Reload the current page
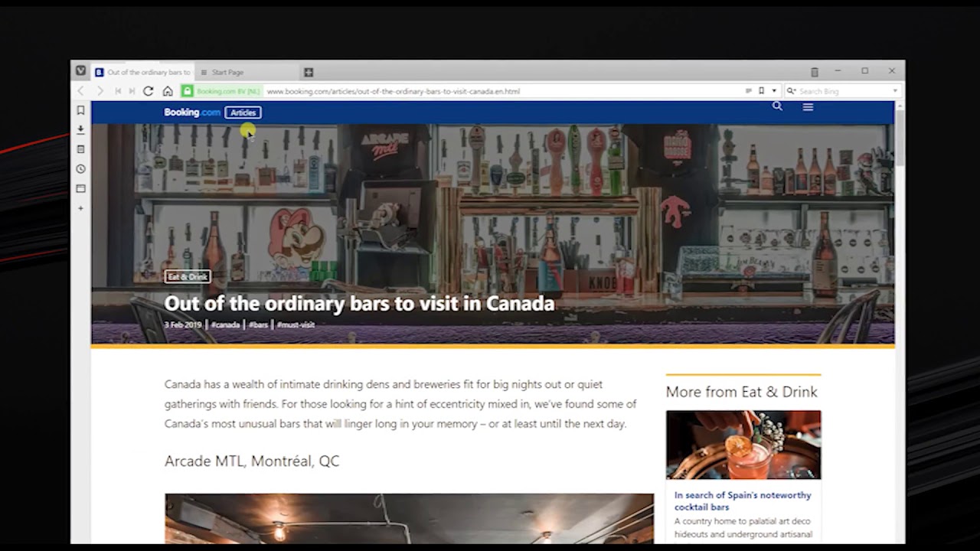This screenshot has width=980, height=551. [x=149, y=91]
